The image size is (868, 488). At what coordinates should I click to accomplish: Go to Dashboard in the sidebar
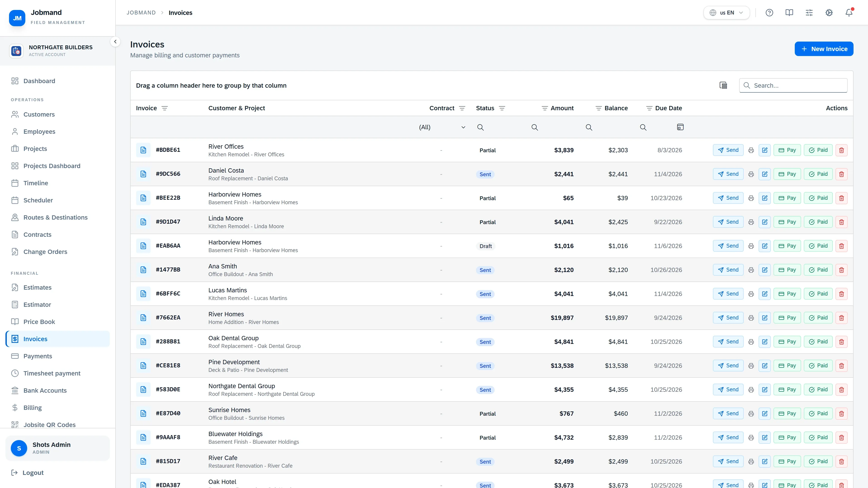[58, 81]
